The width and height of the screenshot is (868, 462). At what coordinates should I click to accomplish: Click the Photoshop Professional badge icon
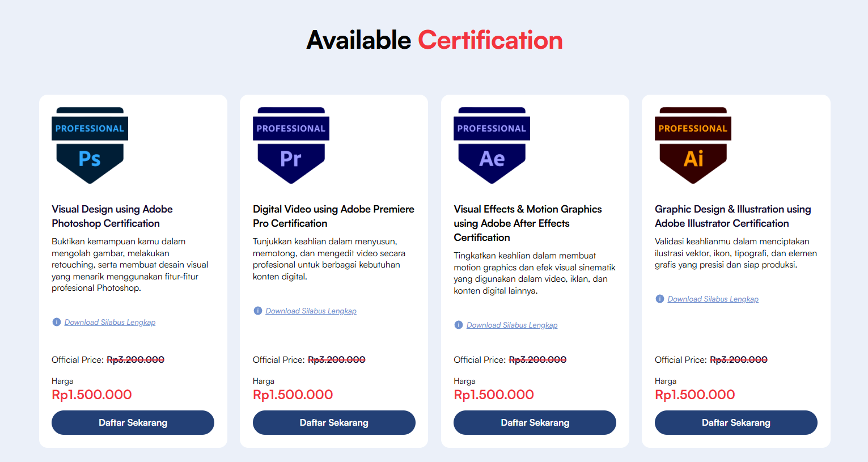tap(90, 145)
